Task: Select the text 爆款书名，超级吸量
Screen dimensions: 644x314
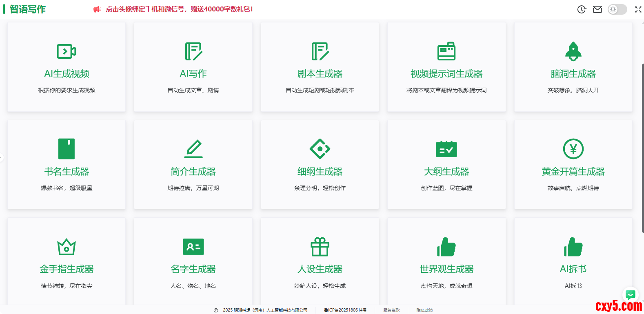Action: coord(67,188)
